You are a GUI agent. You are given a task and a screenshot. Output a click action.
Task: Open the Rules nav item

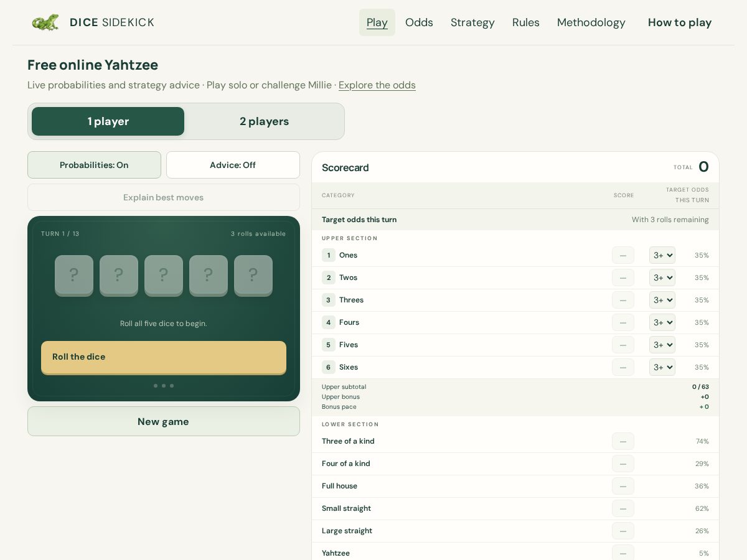click(526, 22)
